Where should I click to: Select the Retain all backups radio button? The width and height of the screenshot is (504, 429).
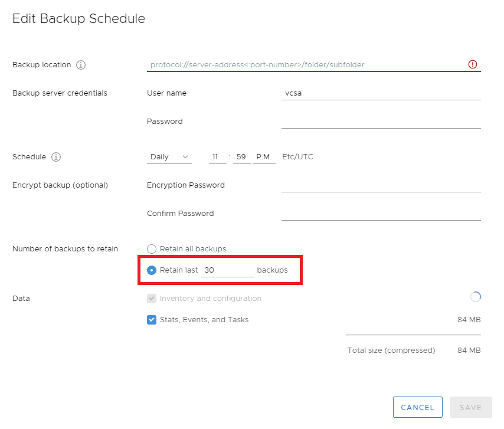click(152, 249)
